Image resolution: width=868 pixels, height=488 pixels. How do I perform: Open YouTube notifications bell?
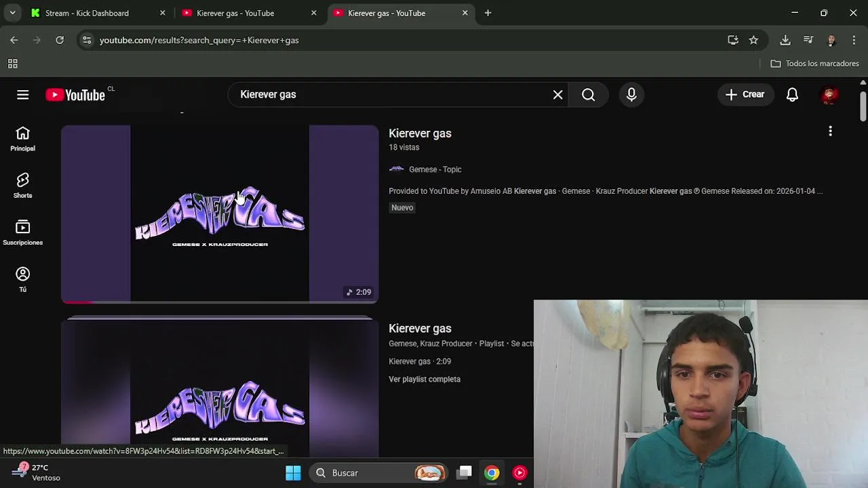click(792, 95)
